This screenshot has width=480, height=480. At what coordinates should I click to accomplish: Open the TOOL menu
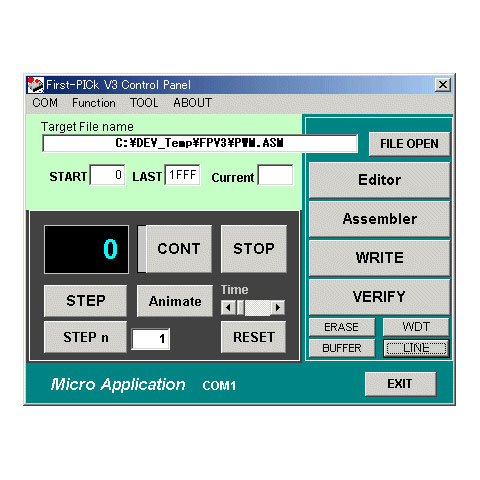(x=144, y=103)
